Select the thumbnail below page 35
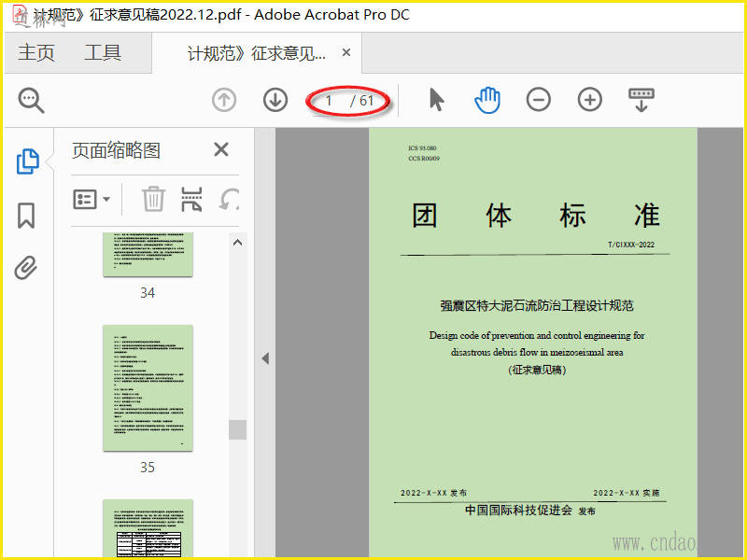This screenshot has width=747, height=560. tap(148, 527)
